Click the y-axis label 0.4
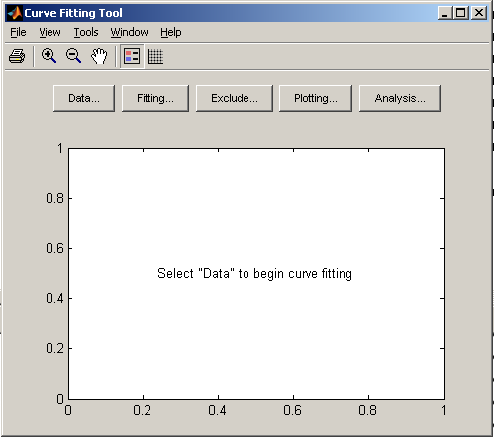 [55, 298]
